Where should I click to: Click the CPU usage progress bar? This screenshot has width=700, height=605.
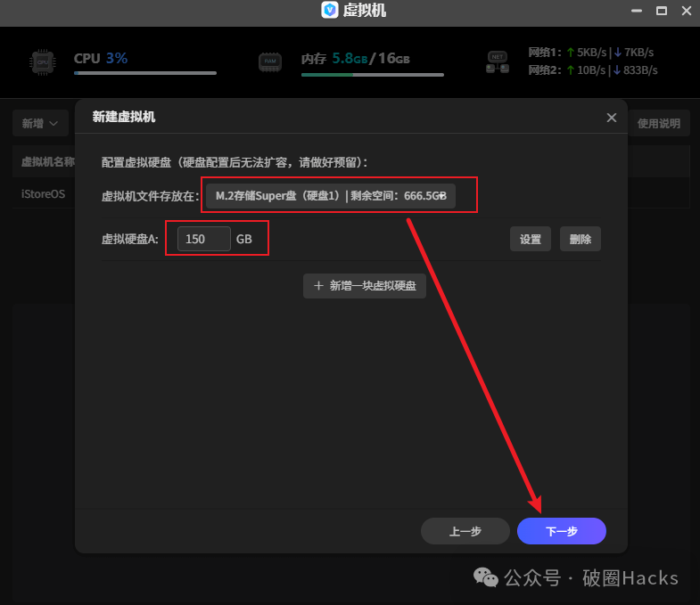click(x=144, y=73)
